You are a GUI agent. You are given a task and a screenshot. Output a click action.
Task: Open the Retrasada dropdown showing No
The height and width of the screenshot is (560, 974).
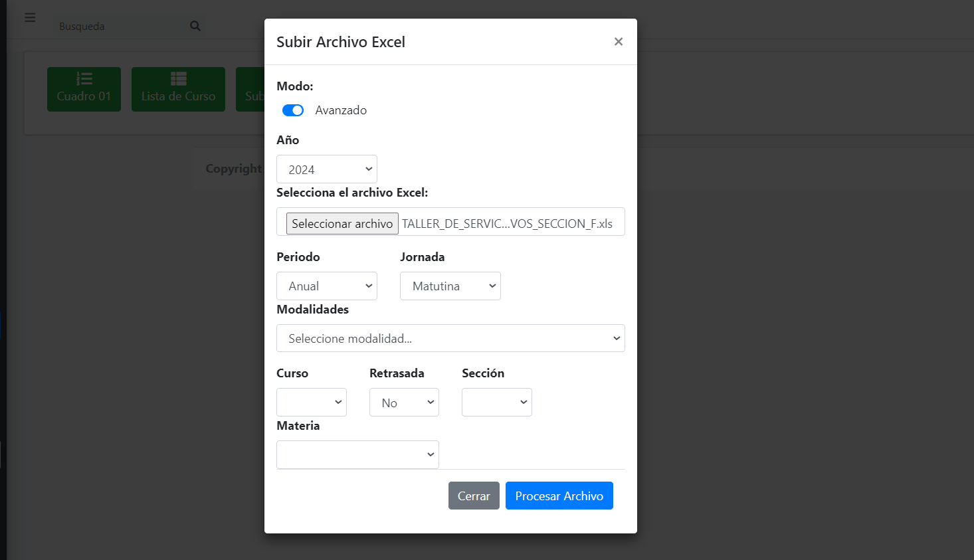404,402
